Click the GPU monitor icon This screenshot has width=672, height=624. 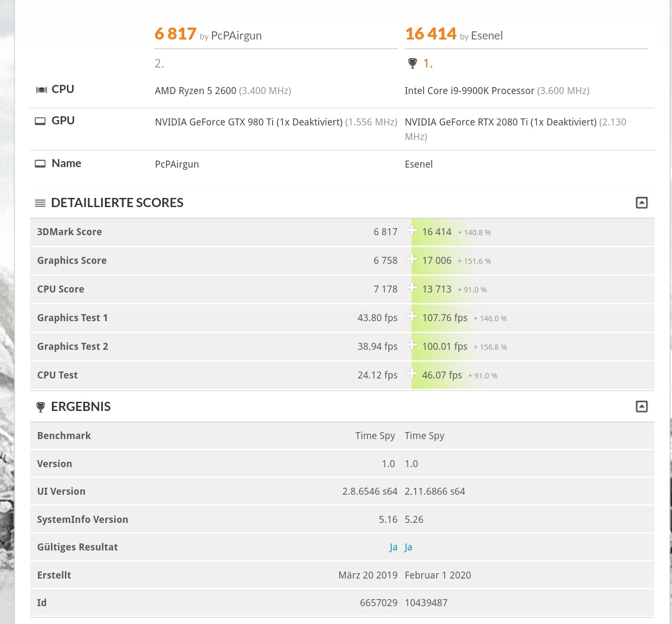point(40,121)
